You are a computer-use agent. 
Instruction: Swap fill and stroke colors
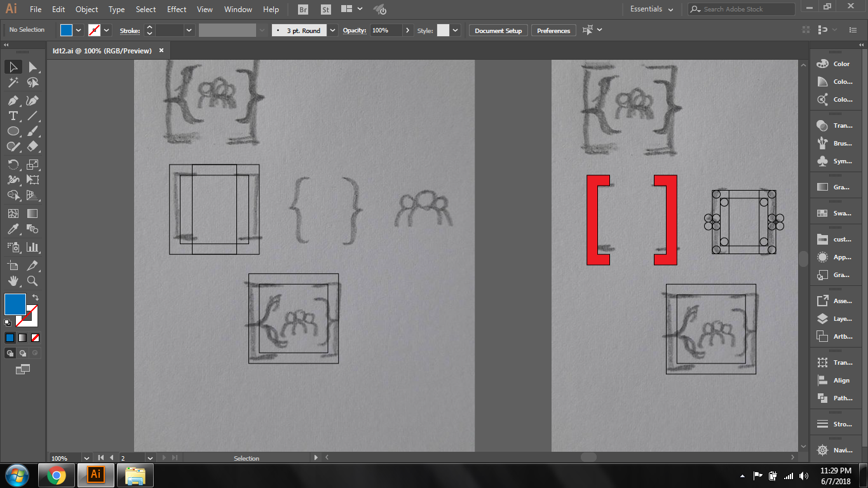(36, 297)
